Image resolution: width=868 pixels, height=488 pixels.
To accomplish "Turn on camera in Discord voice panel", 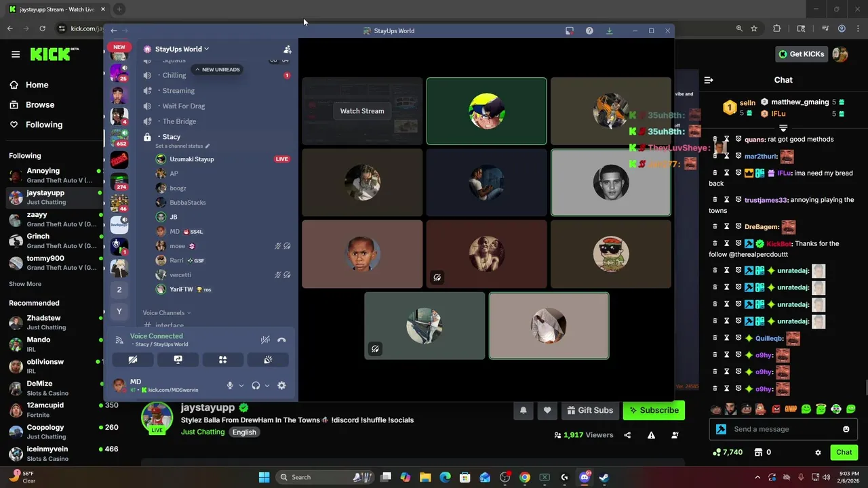I will point(133,360).
